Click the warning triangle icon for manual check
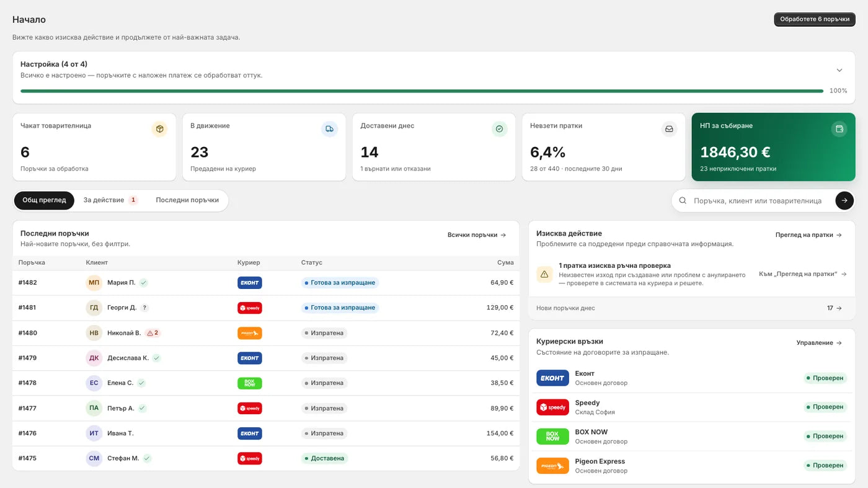The width and height of the screenshot is (868, 488). pyautogui.click(x=544, y=274)
